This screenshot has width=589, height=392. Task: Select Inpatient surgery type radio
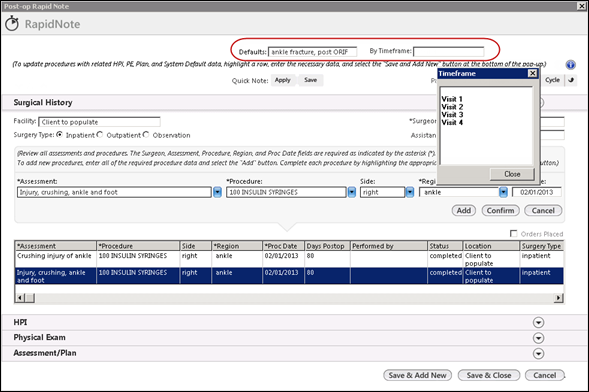[x=59, y=134]
